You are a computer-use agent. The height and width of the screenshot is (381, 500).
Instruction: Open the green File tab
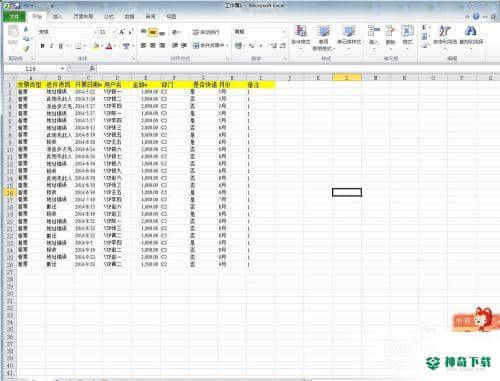coord(14,16)
